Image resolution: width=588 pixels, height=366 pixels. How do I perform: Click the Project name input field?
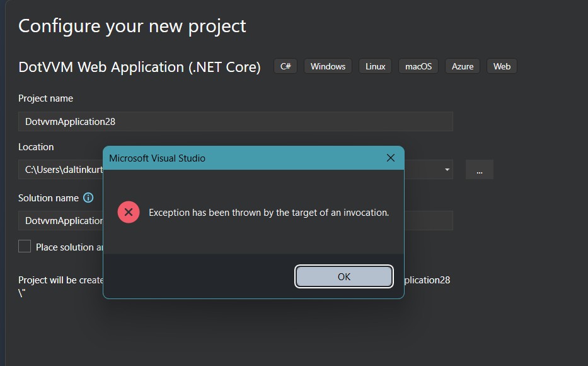pos(235,121)
